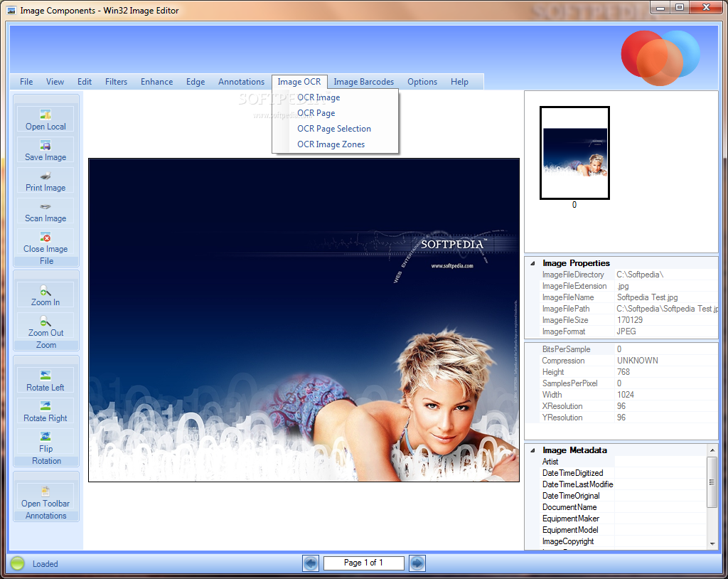The height and width of the screenshot is (579, 728).
Task: Select the DocumentName metadata row
Action: 623,507
